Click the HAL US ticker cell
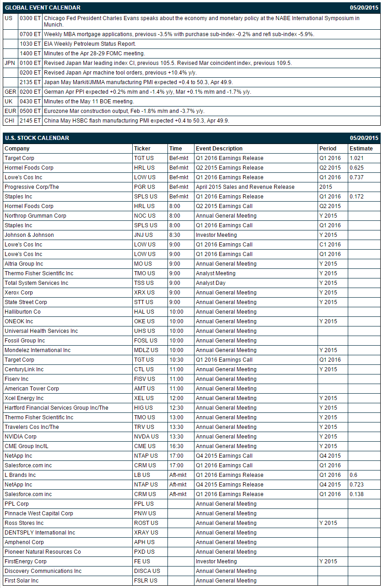 point(150,312)
